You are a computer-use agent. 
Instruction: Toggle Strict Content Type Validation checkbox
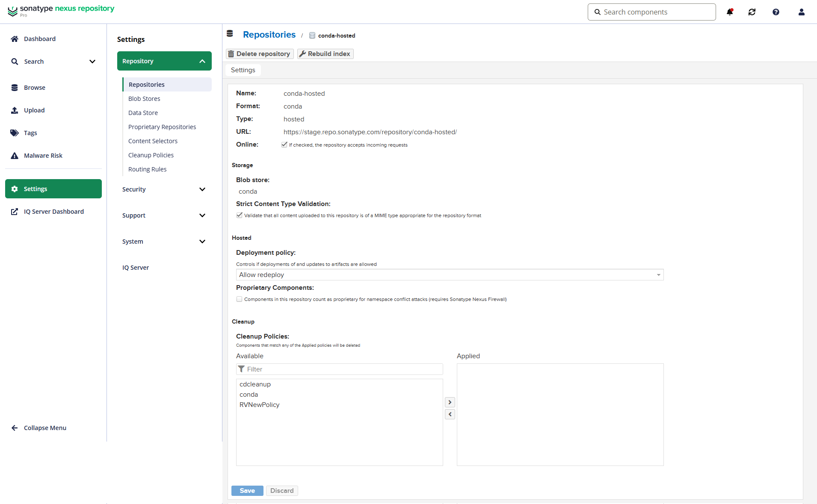240,215
